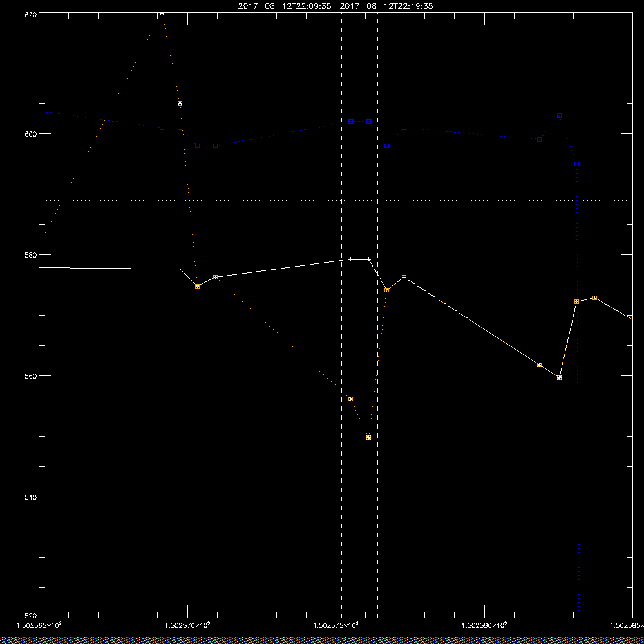Click the last blue square marker at 595
The image size is (644, 644).
tap(576, 164)
